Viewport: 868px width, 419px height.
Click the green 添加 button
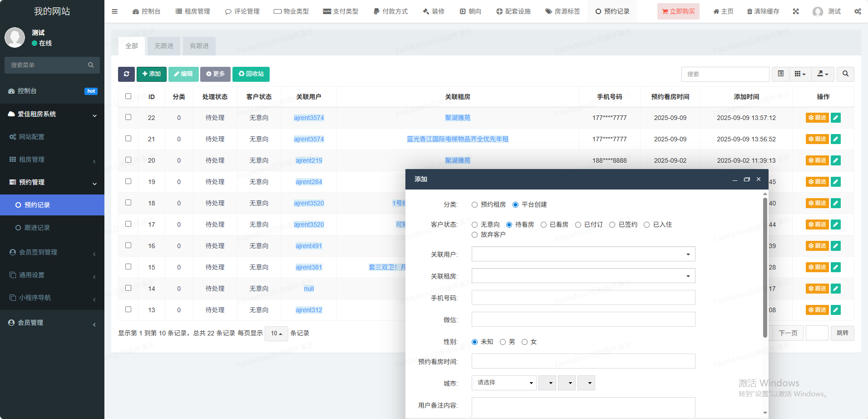(x=151, y=74)
